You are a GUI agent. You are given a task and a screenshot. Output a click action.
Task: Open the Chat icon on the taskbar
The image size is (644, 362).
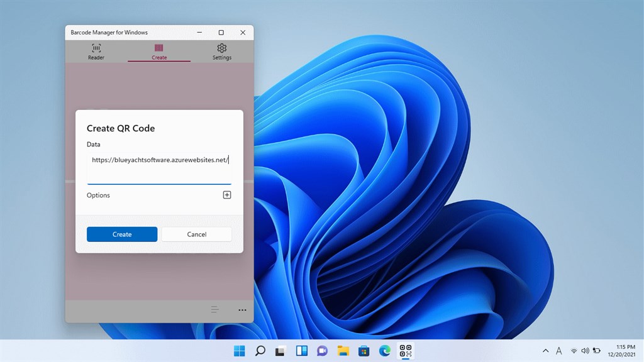click(x=322, y=351)
